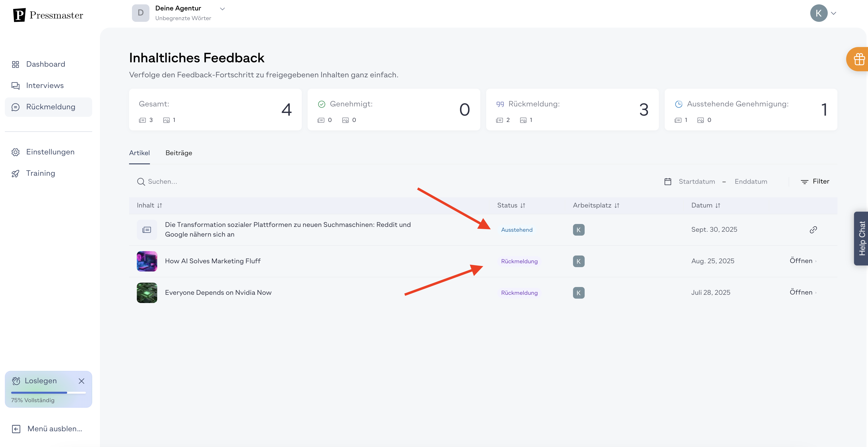Open the K user account menu
The width and height of the screenshot is (868, 447).
[x=823, y=13]
